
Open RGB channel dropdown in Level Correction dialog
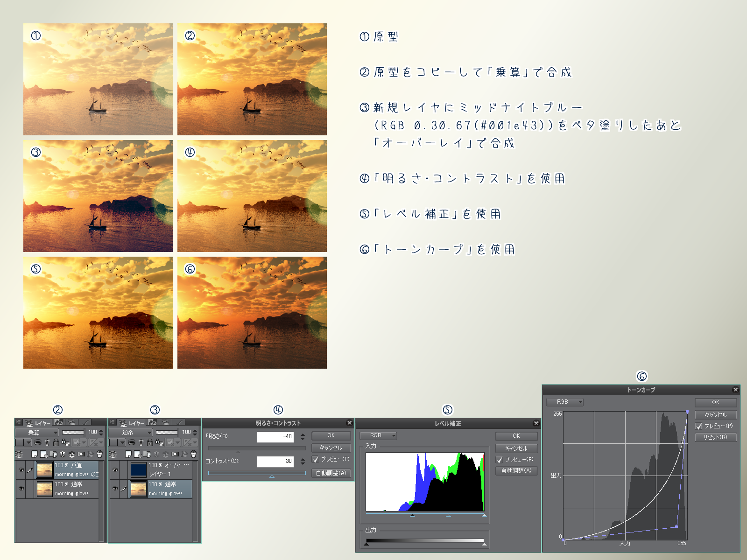378,435
